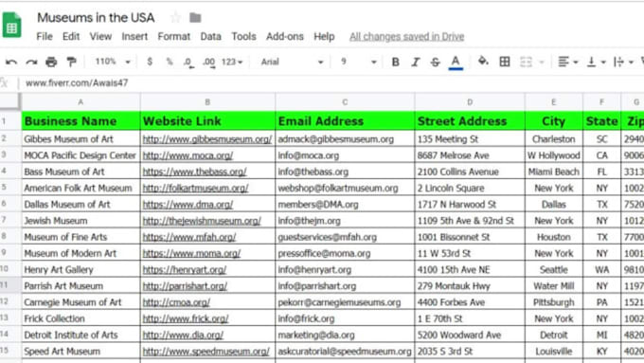Click the merge cells icon

(526, 62)
